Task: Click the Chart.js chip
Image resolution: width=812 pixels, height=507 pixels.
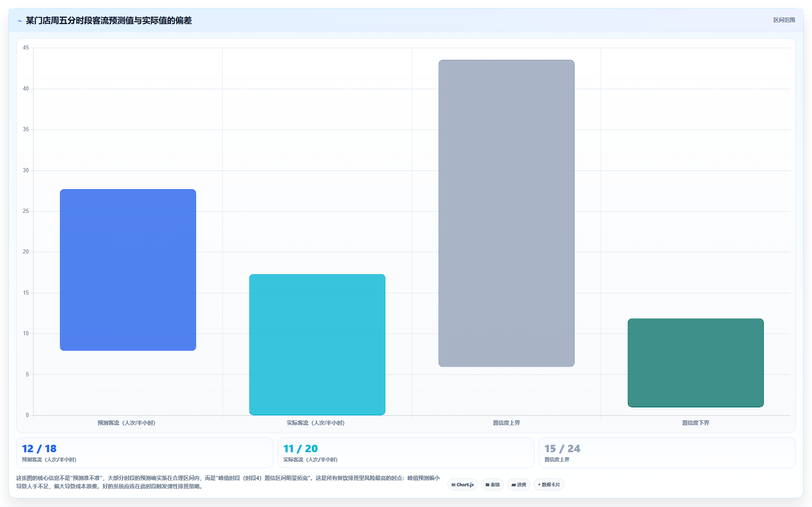Action: [462, 485]
